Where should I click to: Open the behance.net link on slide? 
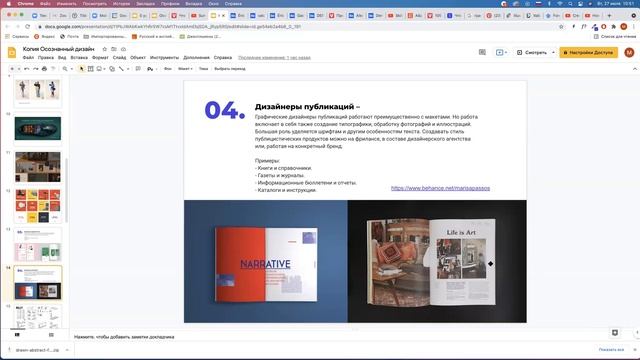pyautogui.click(x=440, y=188)
